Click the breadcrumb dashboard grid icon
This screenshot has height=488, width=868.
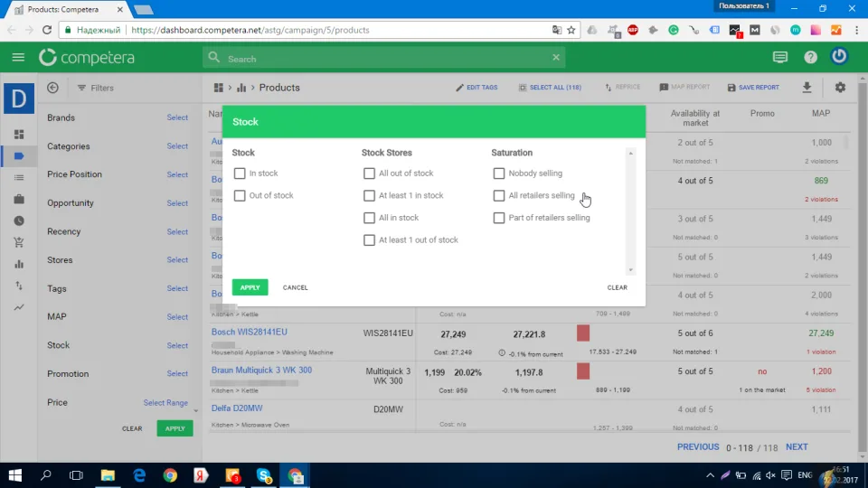(x=219, y=88)
